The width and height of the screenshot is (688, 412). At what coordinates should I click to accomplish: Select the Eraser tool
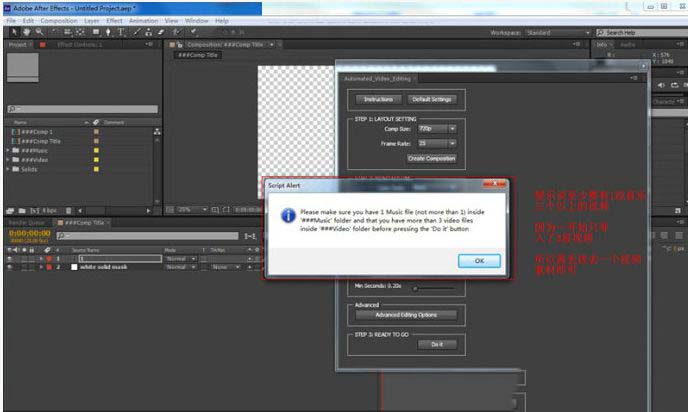[x=161, y=32]
